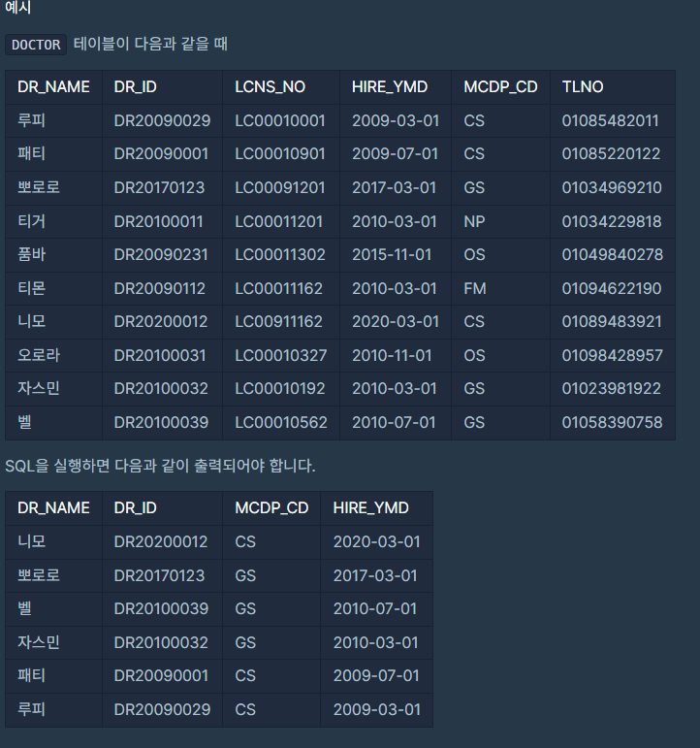Select license number LC00010001
700x748 pixels.
click(x=280, y=120)
